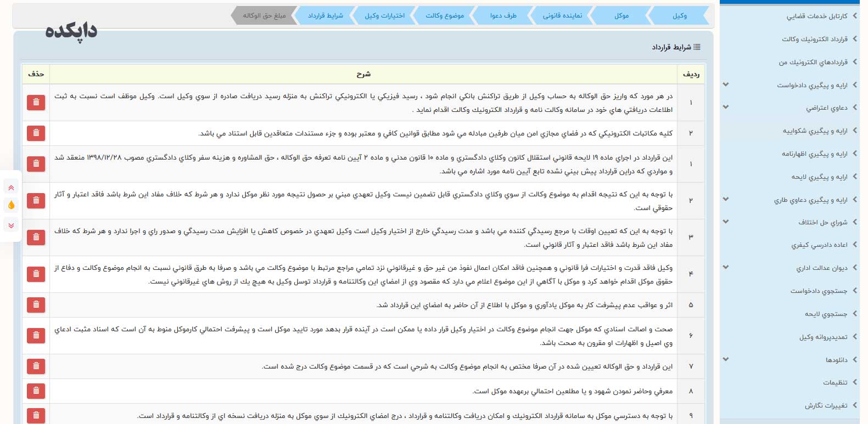Click the double up-arrow in the floating side widget

(11, 188)
